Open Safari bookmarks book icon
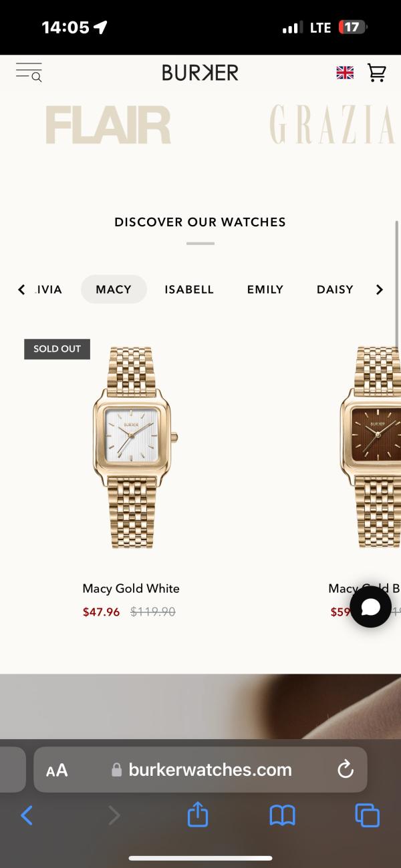The image size is (401, 868). (x=282, y=815)
